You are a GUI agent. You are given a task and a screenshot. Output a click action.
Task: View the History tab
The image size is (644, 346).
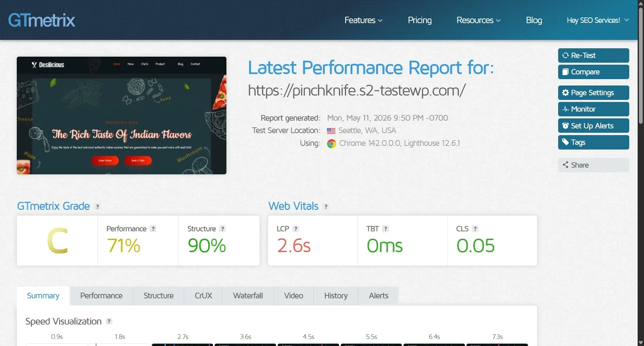(x=336, y=296)
